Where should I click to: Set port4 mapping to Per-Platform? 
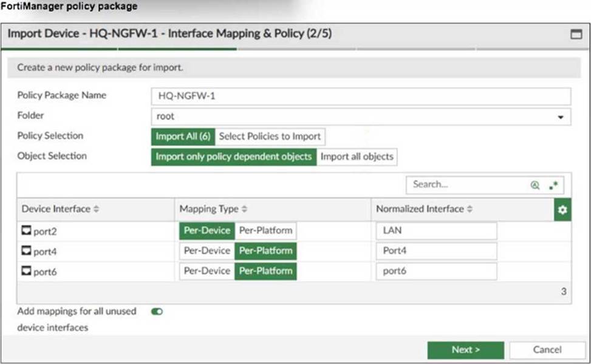tap(265, 251)
